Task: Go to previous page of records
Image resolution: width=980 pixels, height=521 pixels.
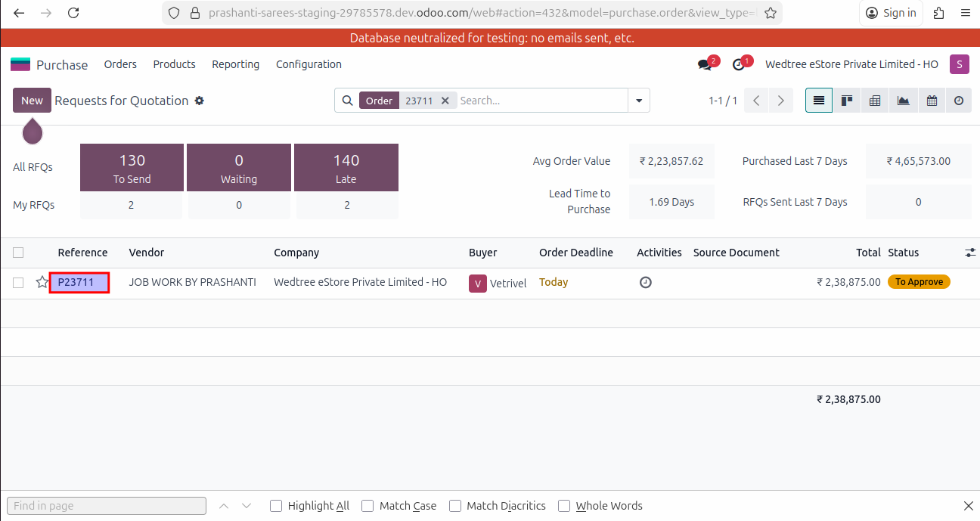Action: click(x=756, y=101)
